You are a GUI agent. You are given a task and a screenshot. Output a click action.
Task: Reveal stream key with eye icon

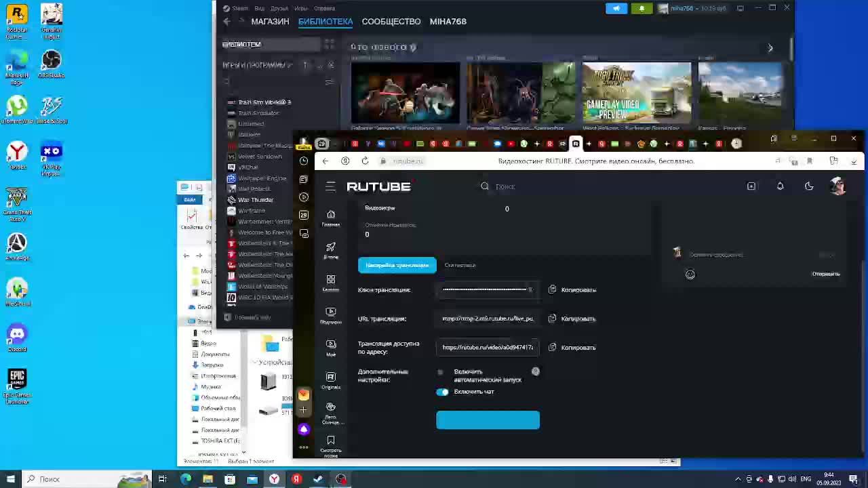(530, 290)
